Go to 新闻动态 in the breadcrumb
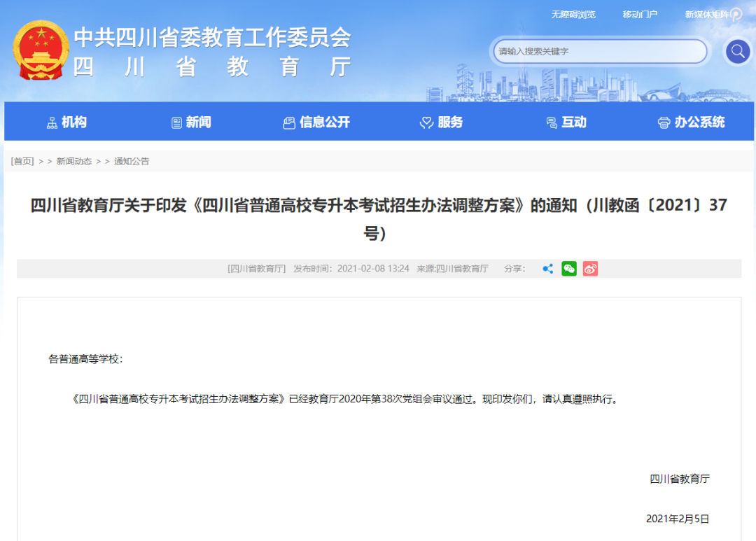 pos(73,161)
